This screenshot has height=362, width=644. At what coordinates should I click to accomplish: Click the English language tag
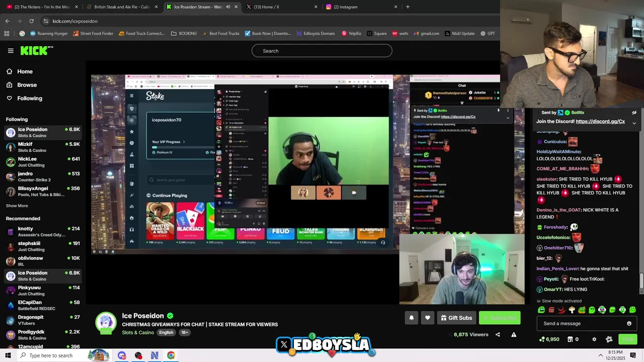166,332
